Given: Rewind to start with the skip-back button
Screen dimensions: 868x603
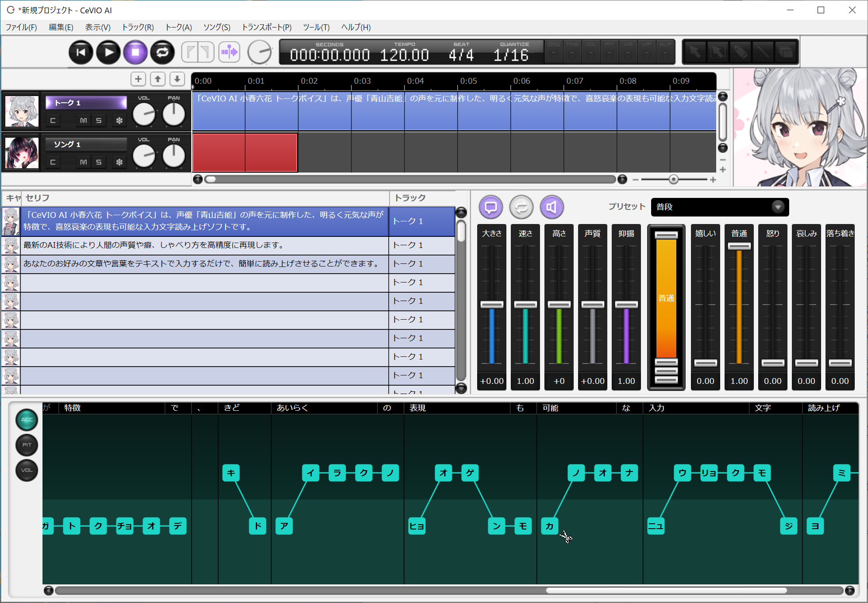Looking at the screenshot, I should (x=81, y=52).
